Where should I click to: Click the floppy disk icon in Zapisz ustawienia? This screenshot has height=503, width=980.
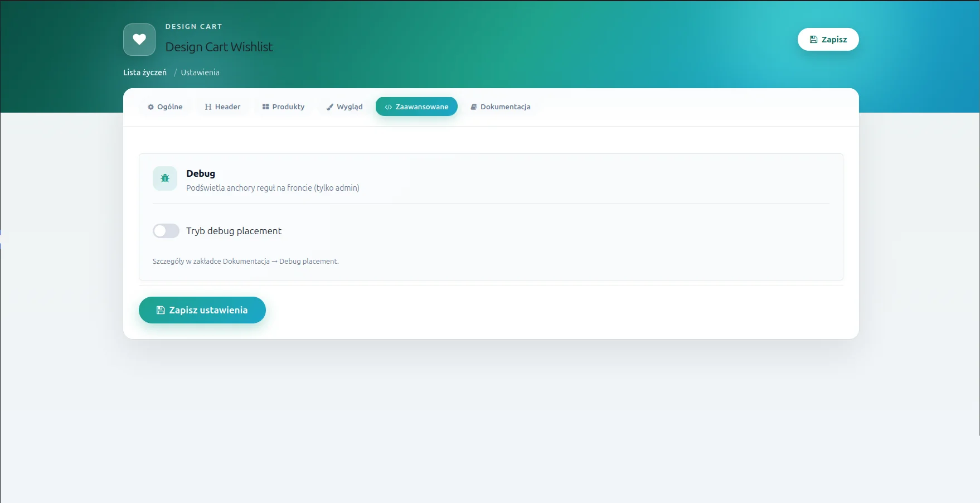coord(161,310)
